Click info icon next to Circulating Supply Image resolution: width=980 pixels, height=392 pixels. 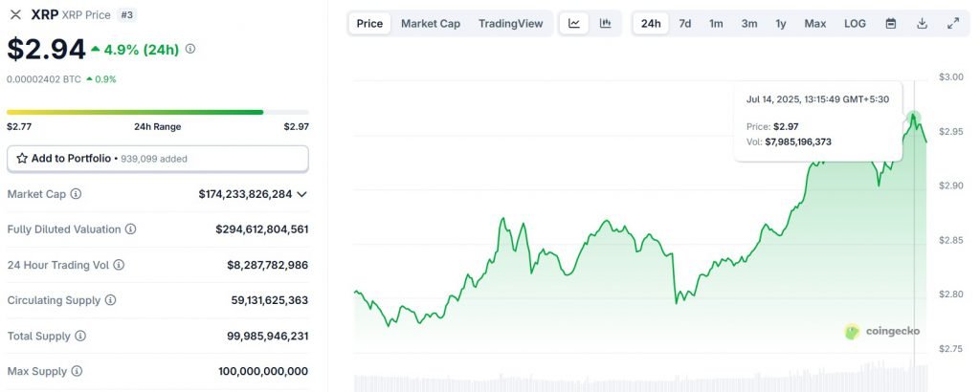(110, 300)
